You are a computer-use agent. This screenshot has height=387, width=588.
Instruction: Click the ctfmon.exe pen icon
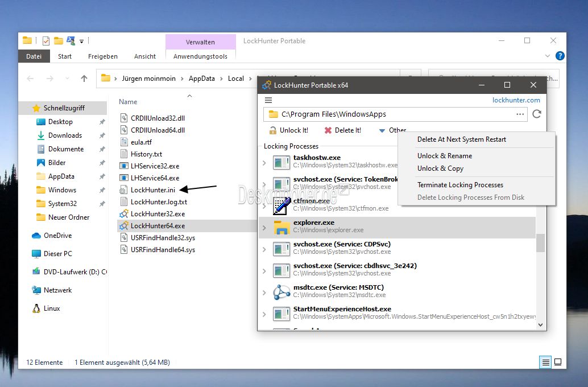tap(281, 205)
